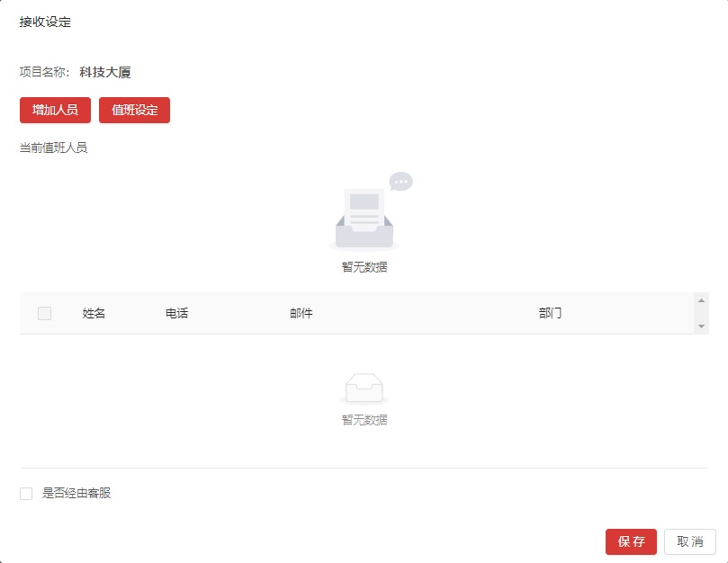Cancel the dialog with 取消
This screenshot has width=728, height=563.
click(x=690, y=541)
